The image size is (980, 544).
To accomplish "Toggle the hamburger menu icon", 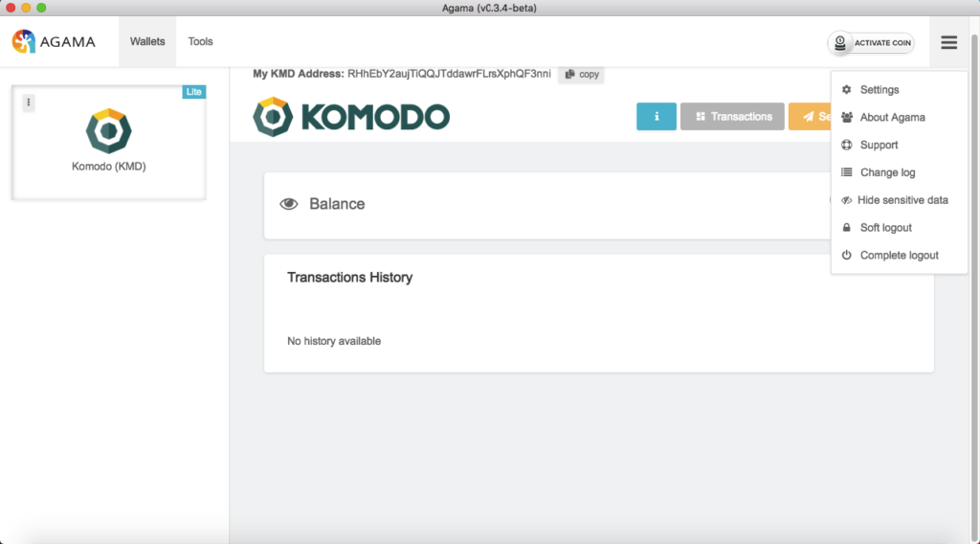I will [x=948, y=42].
